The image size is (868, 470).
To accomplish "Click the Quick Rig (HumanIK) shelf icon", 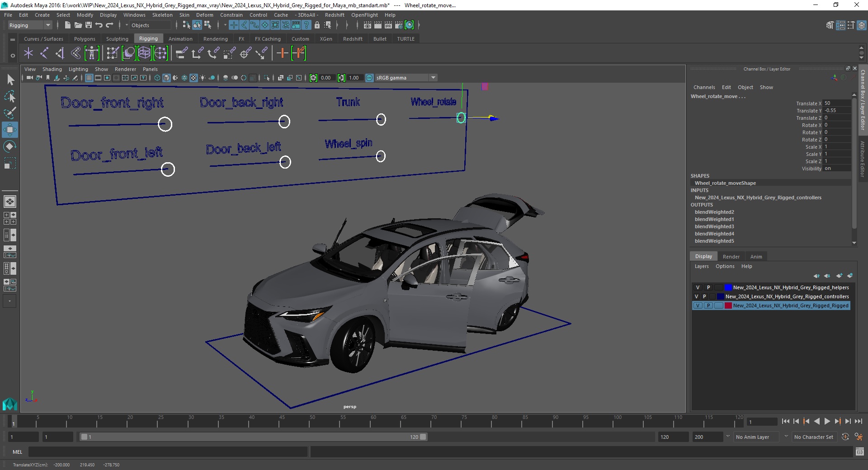I will [92, 53].
